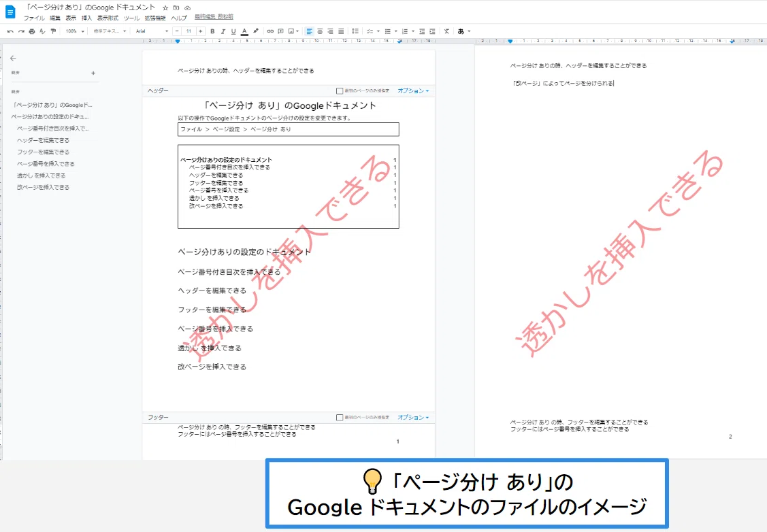The width and height of the screenshot is (767, 532).
Task: Open the Google Docs home icon
Action: click(x=10, y=12)
